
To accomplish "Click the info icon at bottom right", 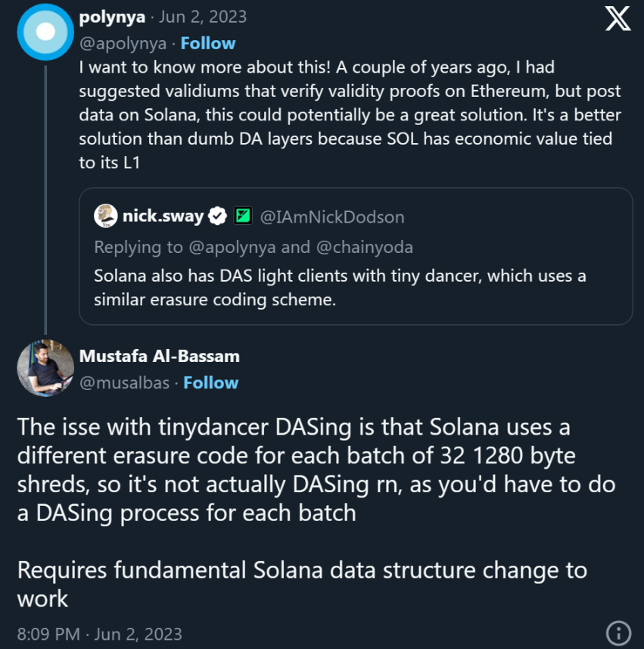I will point(618,632).
